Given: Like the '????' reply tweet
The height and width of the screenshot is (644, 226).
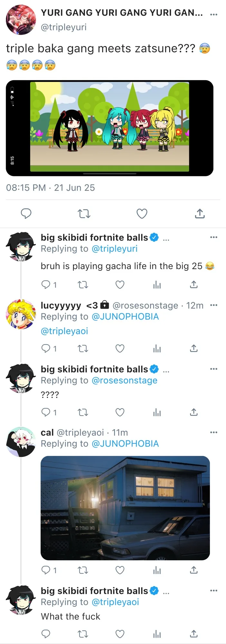Looking at the screenshot, I should (x=120, y=412).
